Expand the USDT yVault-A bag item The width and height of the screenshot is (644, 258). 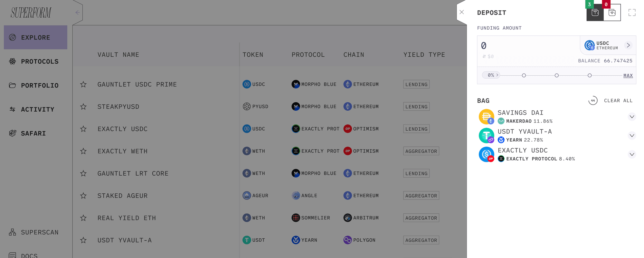coord(632,135)
